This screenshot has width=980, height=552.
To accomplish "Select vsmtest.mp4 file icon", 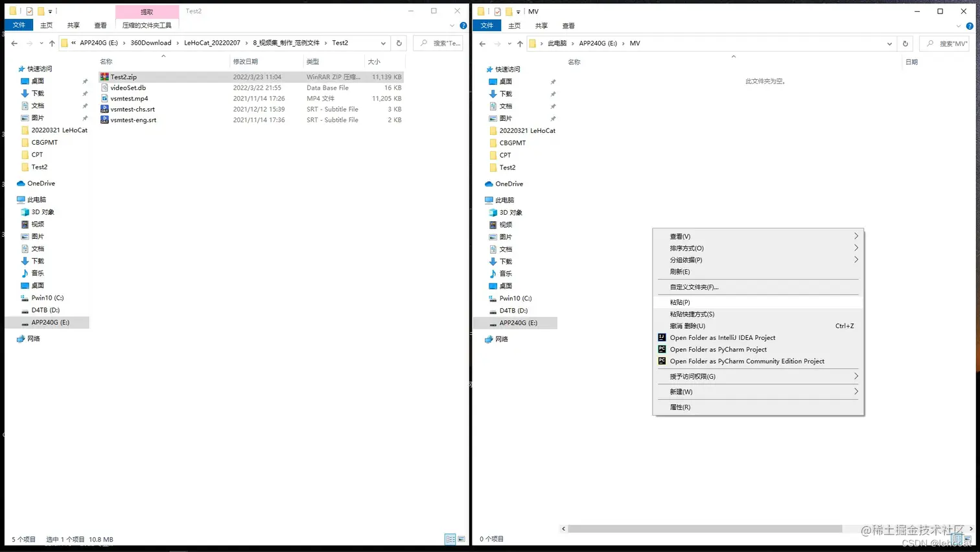I will (104, 99).
